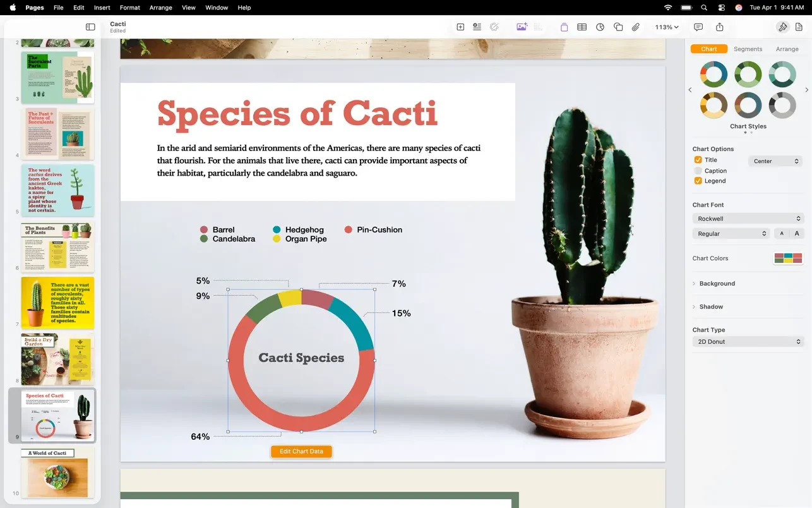Viewport: 812px width, 508px height.
Task: Click the Insert Chart icon in toolbar
Action: 600,27
